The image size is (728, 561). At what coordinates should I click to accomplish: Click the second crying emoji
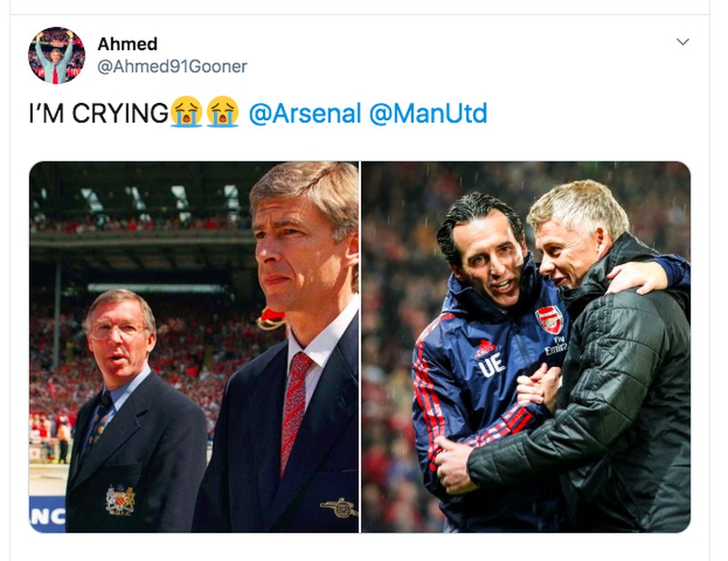tap(222, 113)
